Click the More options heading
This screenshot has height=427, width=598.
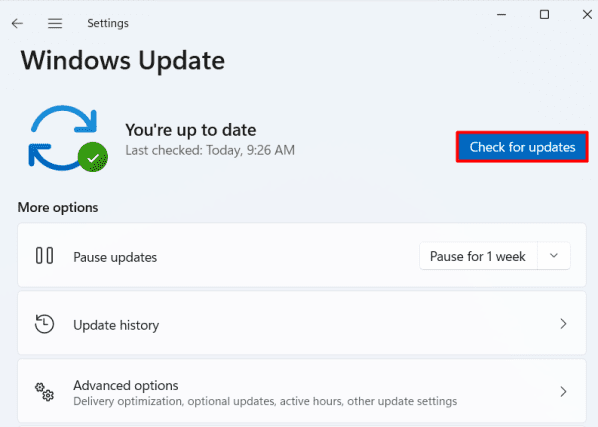(58, 207)
